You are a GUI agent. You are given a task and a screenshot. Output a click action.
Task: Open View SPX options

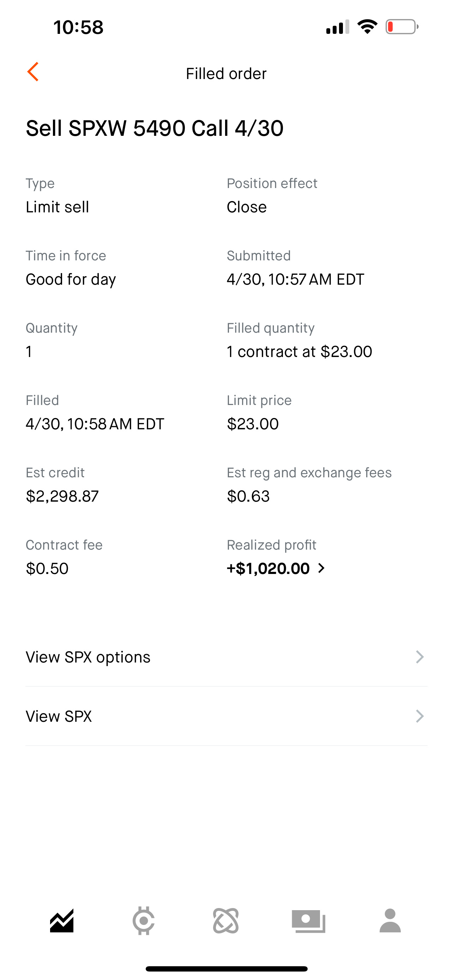click(226, 657)
